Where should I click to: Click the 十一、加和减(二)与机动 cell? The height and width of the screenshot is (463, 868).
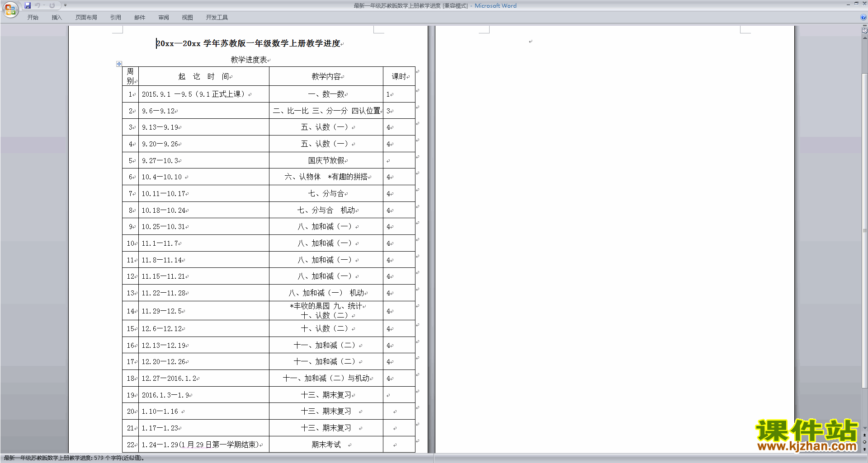(326, 378)
